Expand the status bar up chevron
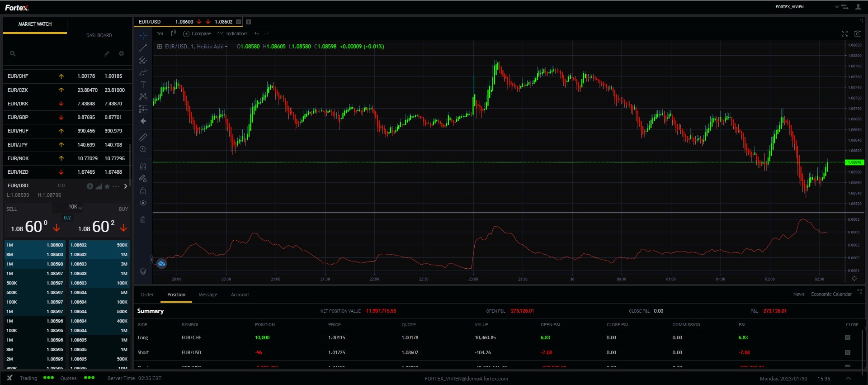Screen dimensions: 868x385 pyautogui.click(x=848, y=378)
